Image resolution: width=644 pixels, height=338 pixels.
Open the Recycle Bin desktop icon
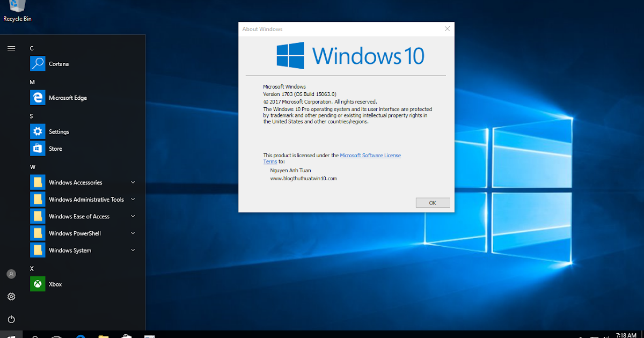pos(17,11)
